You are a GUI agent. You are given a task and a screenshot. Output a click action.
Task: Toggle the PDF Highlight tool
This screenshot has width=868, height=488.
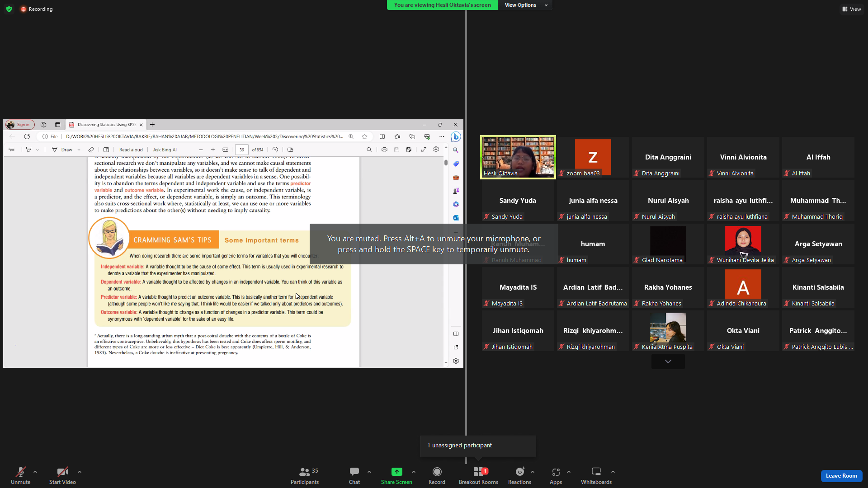click(28, 150)
